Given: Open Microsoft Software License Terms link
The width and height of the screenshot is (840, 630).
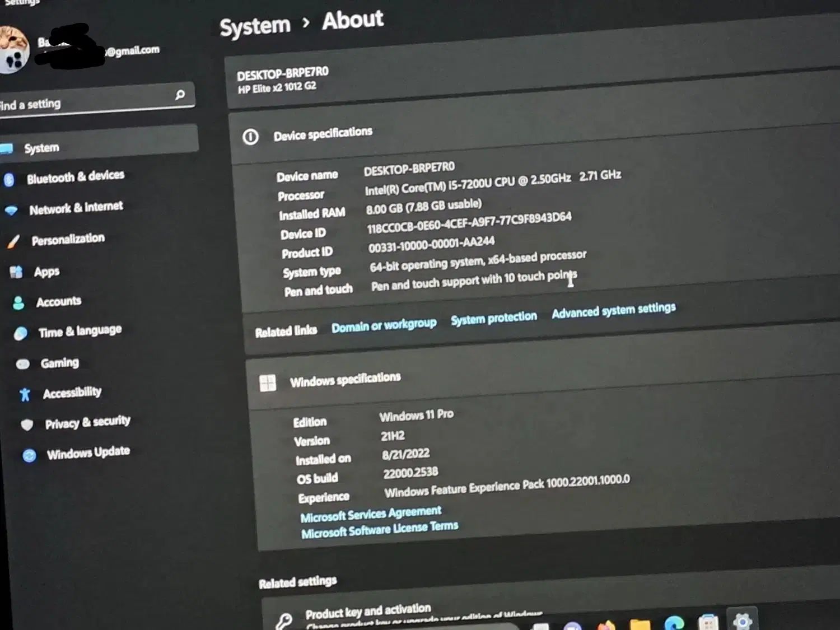Looking at the screenshot, I should pos(380,529).
